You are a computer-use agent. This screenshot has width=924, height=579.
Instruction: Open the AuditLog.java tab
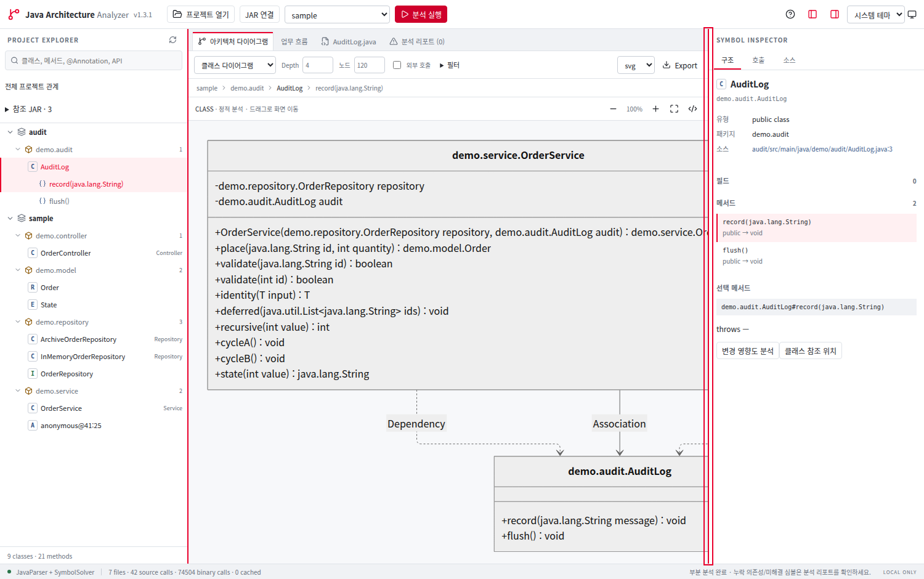pyautogui.click(x=349, y=41)
